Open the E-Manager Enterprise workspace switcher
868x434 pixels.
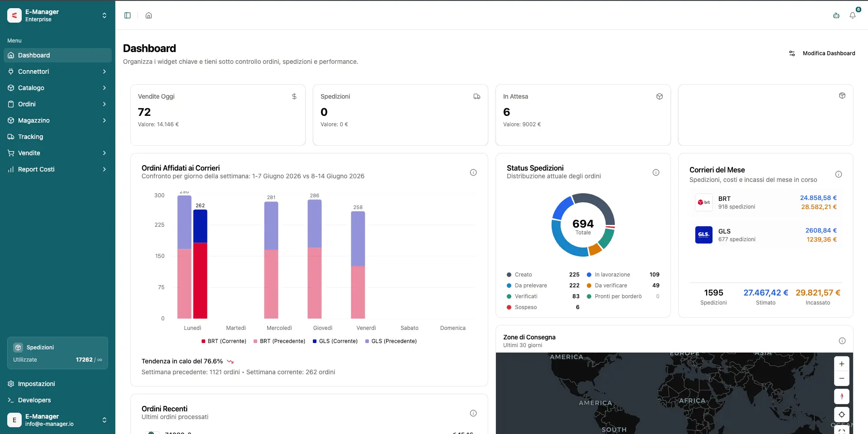point(57,15)
